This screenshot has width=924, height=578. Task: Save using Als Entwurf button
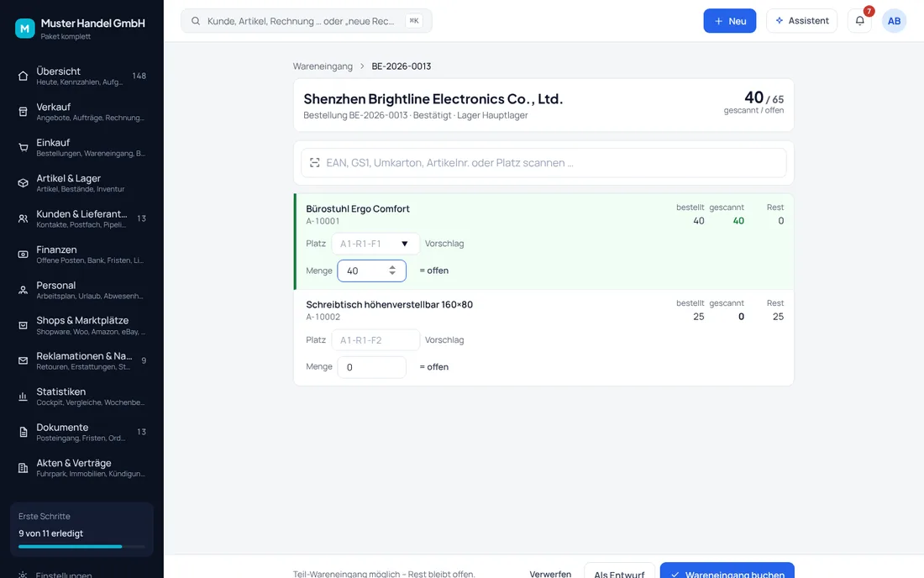click(619, 570)
